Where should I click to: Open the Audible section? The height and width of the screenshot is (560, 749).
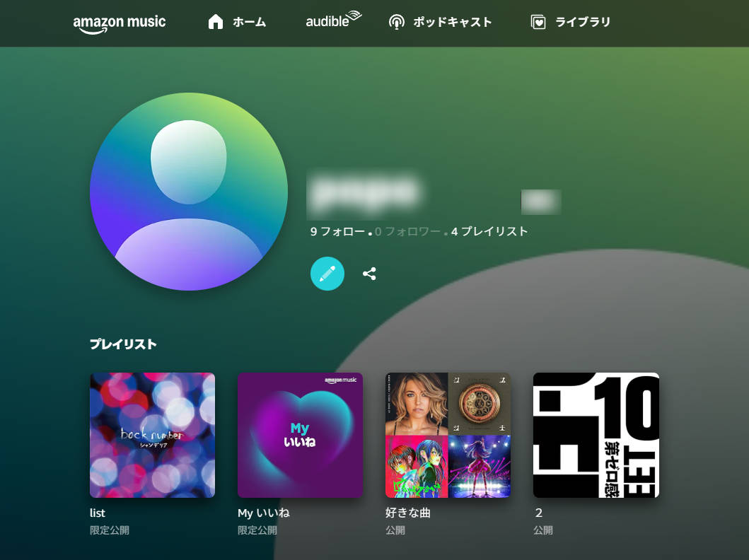[x=333, y=20]
